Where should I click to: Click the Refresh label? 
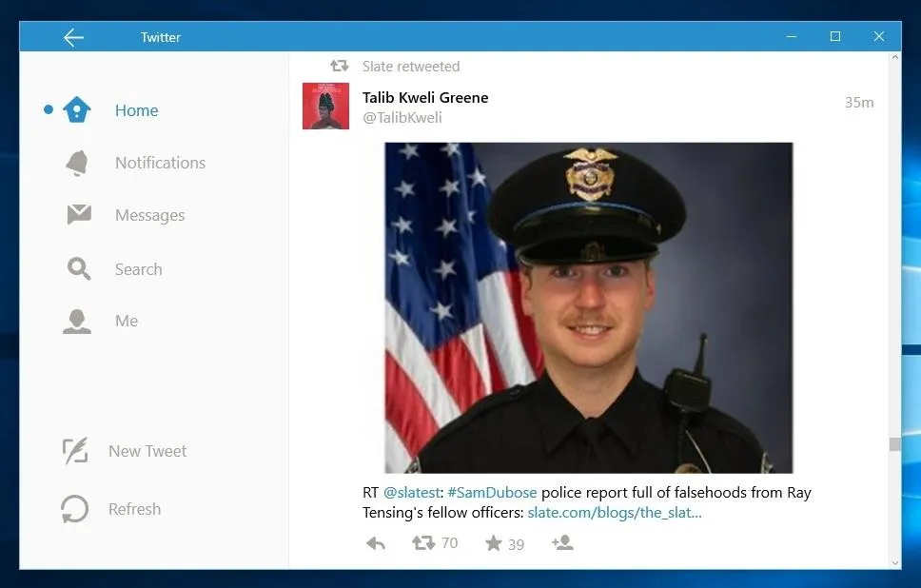(134, 509)
